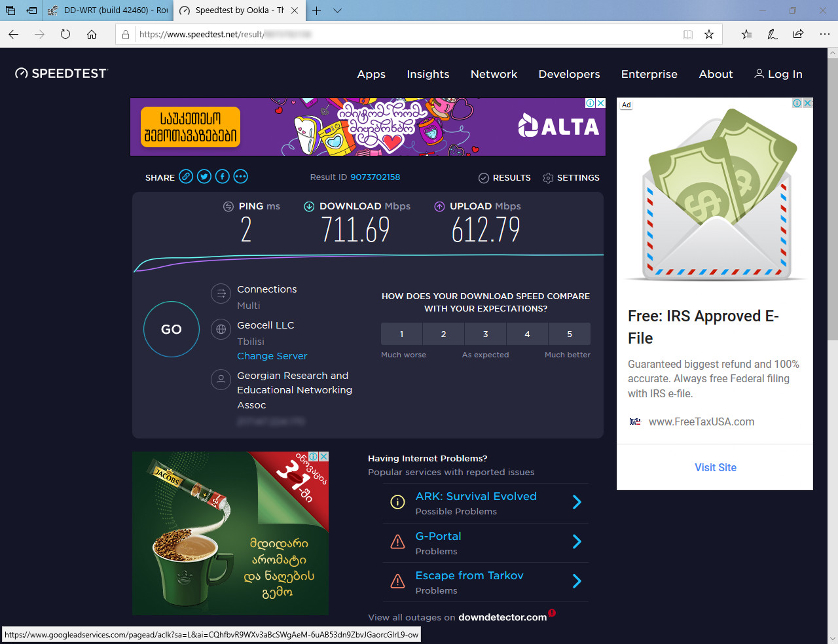Open the downdetector.com link
Viewport: 838px width, 644px height.
pyautogui.click(x=502, y=617)
